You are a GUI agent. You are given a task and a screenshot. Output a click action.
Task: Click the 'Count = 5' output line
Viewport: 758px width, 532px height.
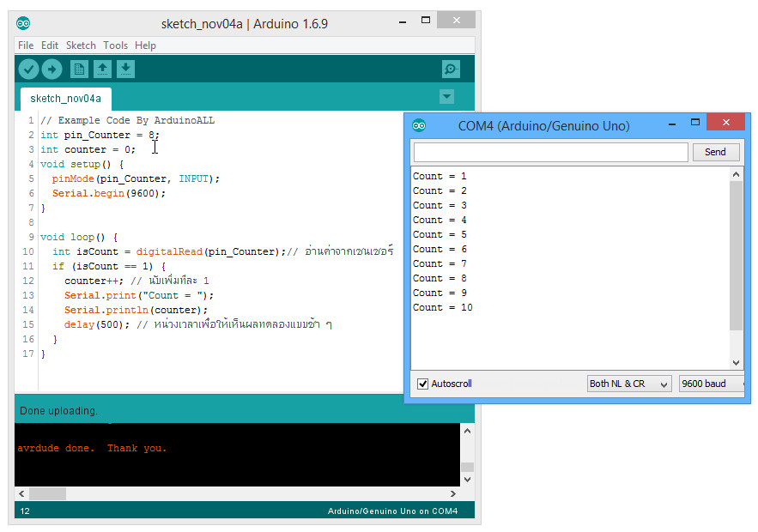pyautogui.click(x=440, y=234)
